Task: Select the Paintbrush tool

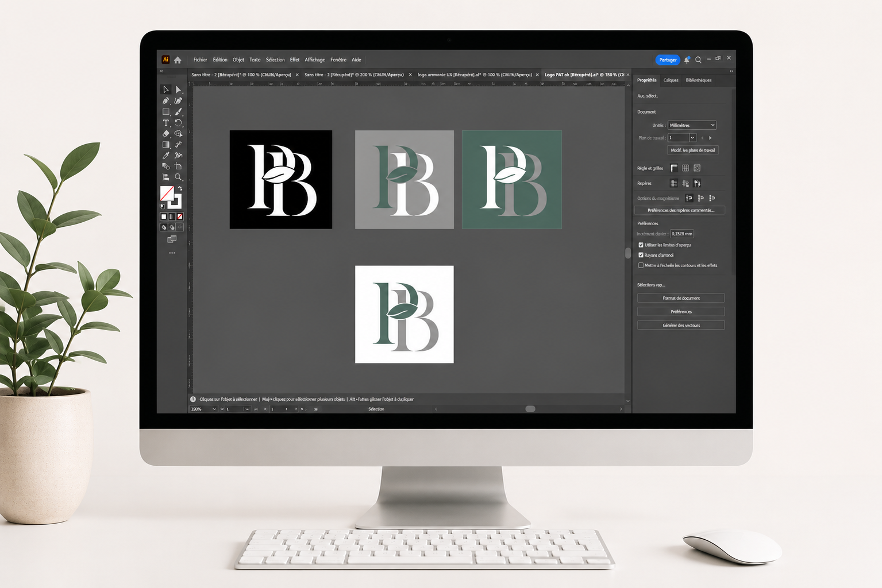Action: 179,112
